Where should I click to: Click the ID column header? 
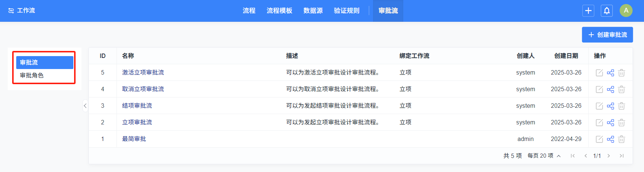(102, 56)
